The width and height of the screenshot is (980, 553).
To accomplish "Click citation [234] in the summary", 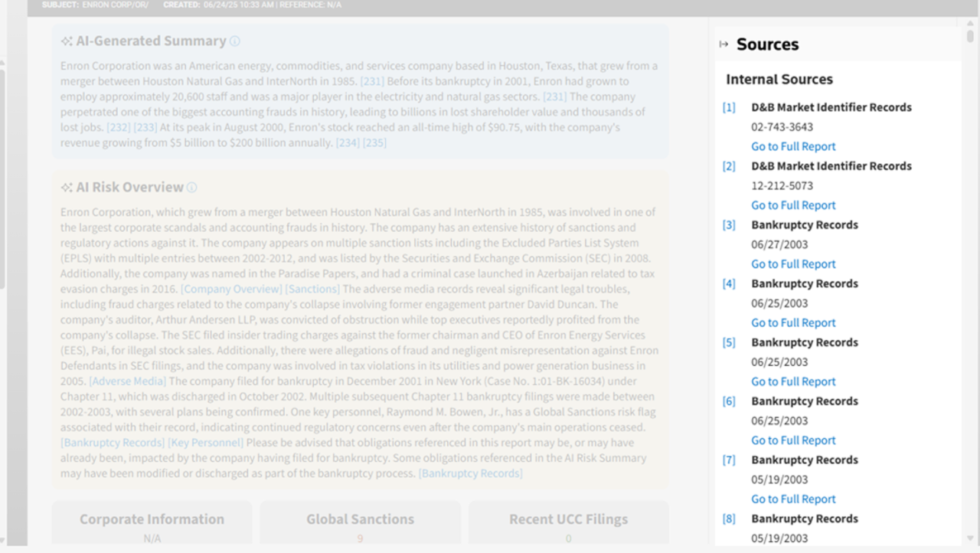I will click(348, 142).
